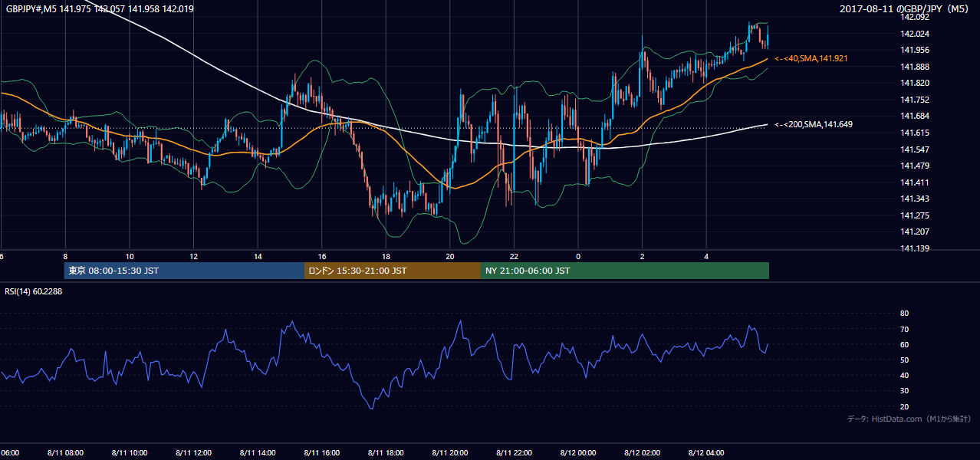
Task: Click RSI axis level 60
Action: click(x=904, y=344)
